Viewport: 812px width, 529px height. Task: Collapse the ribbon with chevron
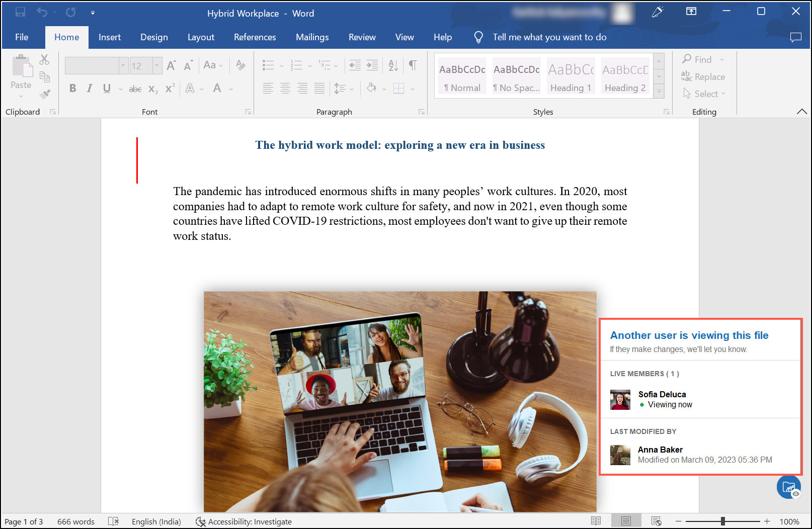coord(802,112)
